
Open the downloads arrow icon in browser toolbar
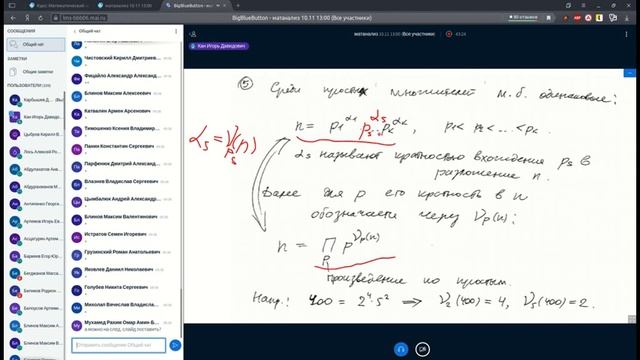coord(627,18)
